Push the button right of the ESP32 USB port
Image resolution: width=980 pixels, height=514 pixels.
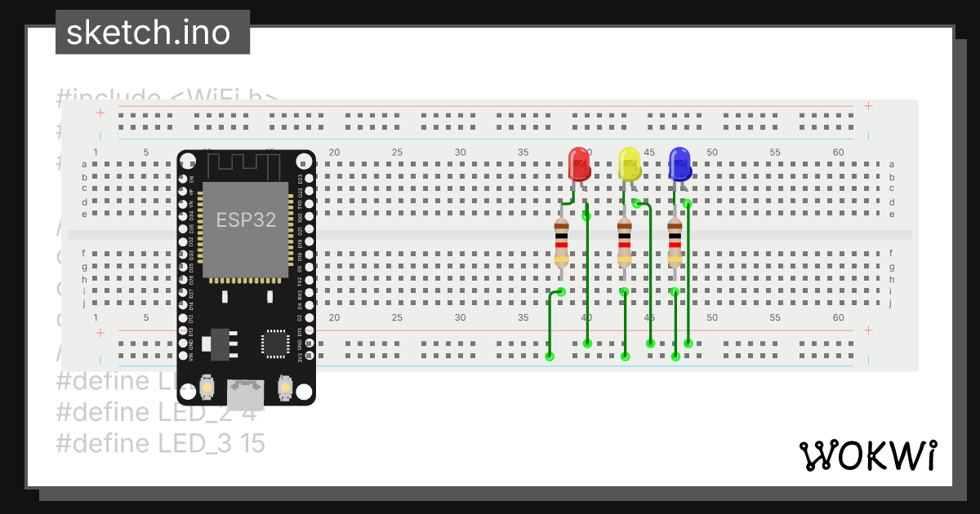[286, 386]
